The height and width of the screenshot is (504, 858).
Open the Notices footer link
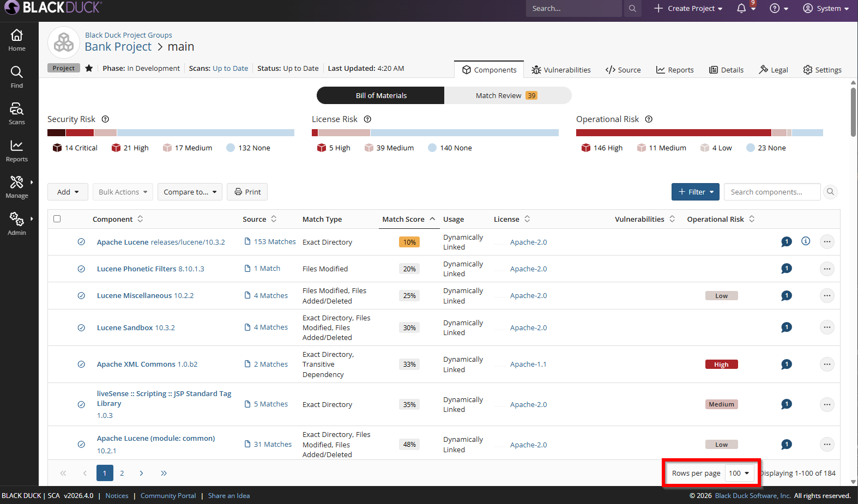[x=117, y=496]
